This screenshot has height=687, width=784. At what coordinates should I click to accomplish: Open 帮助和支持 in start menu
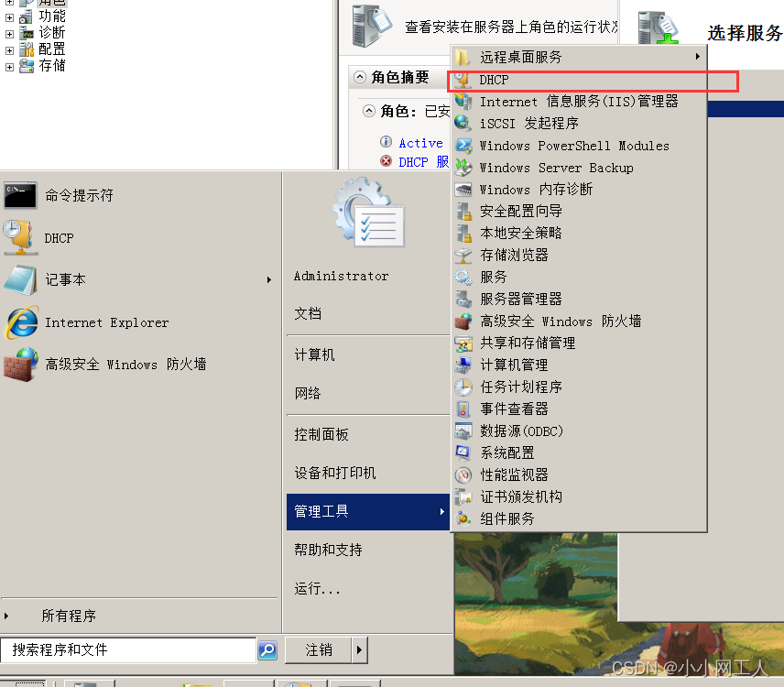point(368,550)
